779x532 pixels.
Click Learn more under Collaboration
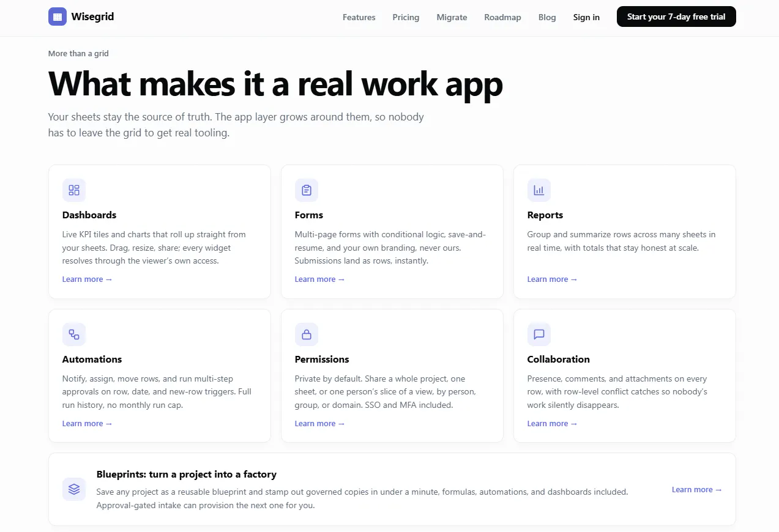coord(553,424)
